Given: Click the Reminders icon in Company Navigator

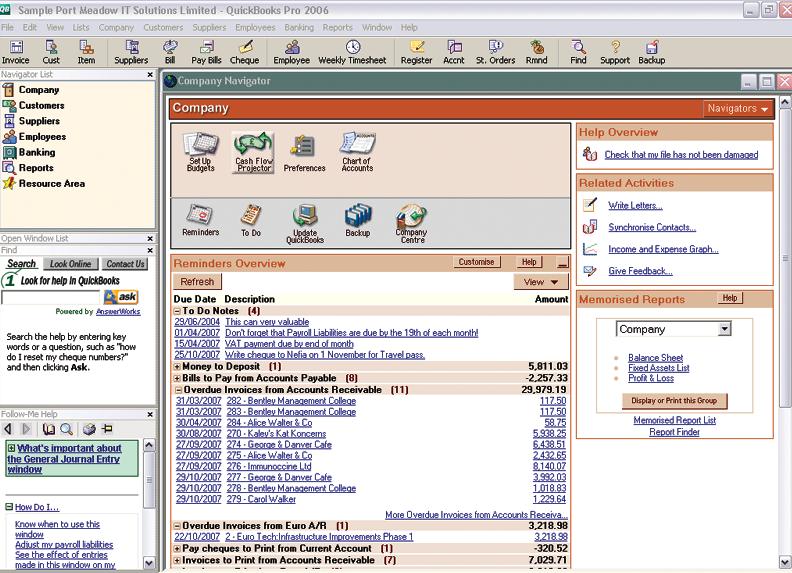Looking at the screenshot, I should (x=201, y=220).
